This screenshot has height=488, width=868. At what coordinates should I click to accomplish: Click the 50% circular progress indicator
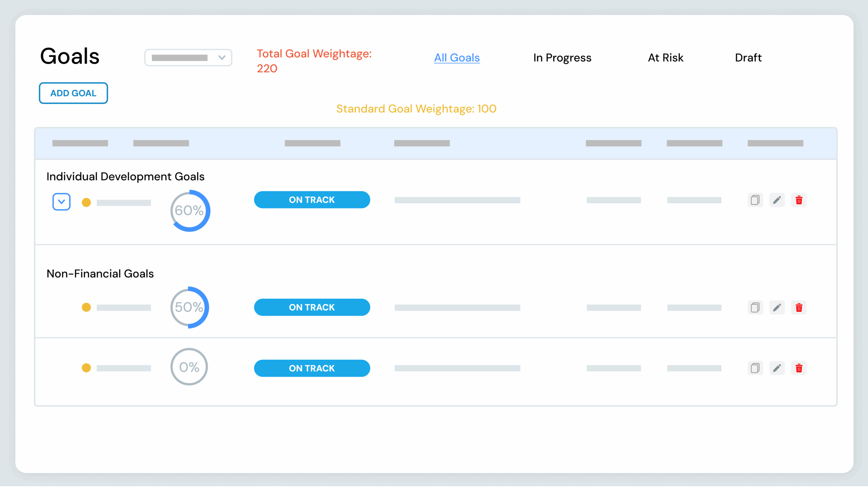189,307
